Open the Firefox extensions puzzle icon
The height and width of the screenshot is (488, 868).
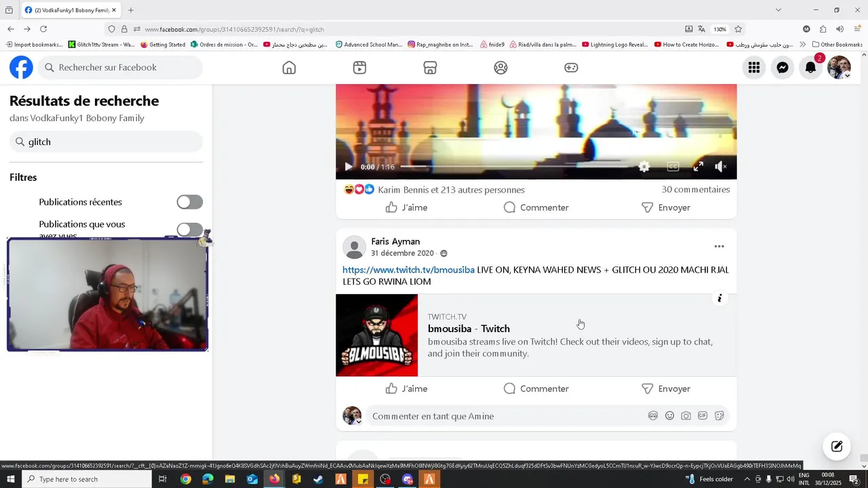[x=823, y=29]
